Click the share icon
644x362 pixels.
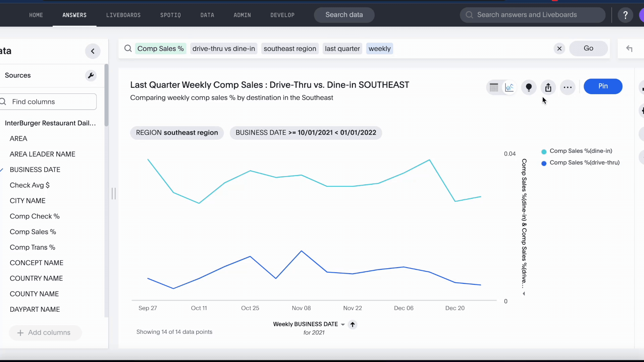(x=548, y=87)
